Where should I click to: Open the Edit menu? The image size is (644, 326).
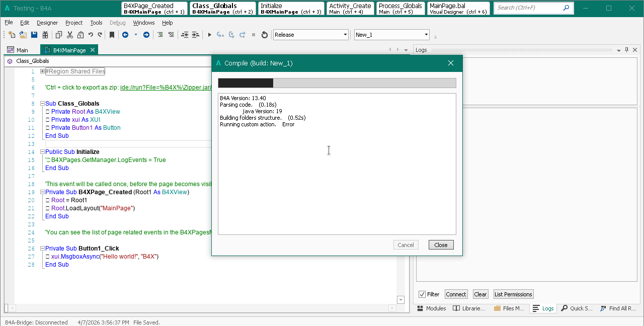(x=25, y=23)
